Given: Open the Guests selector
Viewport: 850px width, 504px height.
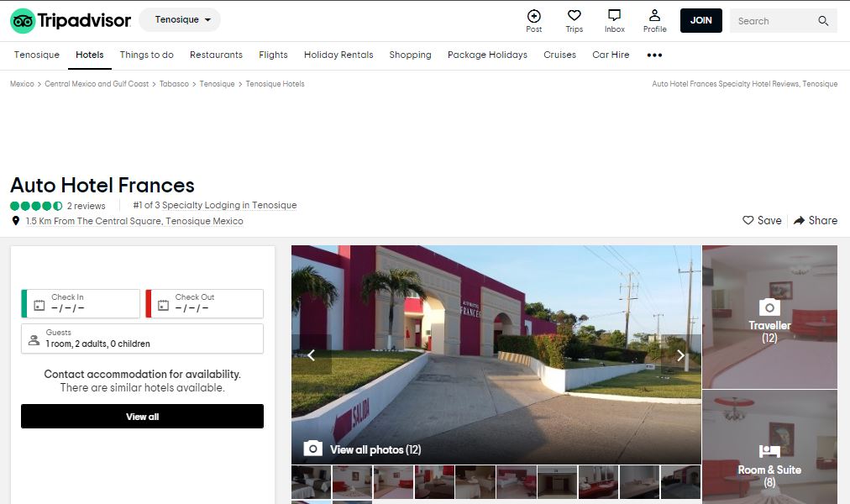Looking at the screenshot, I should tap(142, 339).
